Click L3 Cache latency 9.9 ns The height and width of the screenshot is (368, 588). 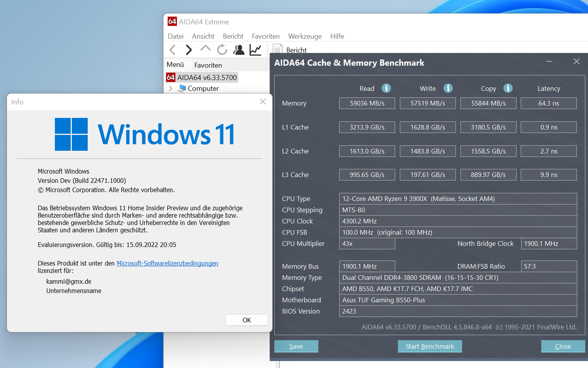(x=549, y=175)
